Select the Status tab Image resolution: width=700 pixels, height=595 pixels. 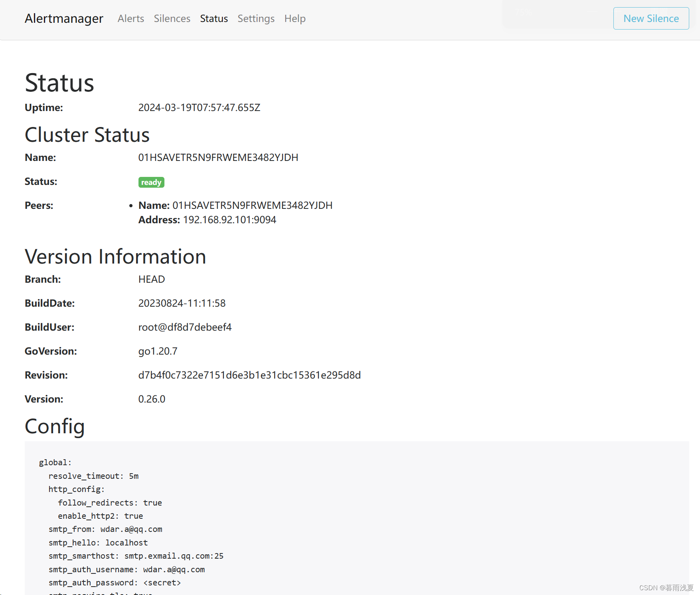[x=214, y=18]
